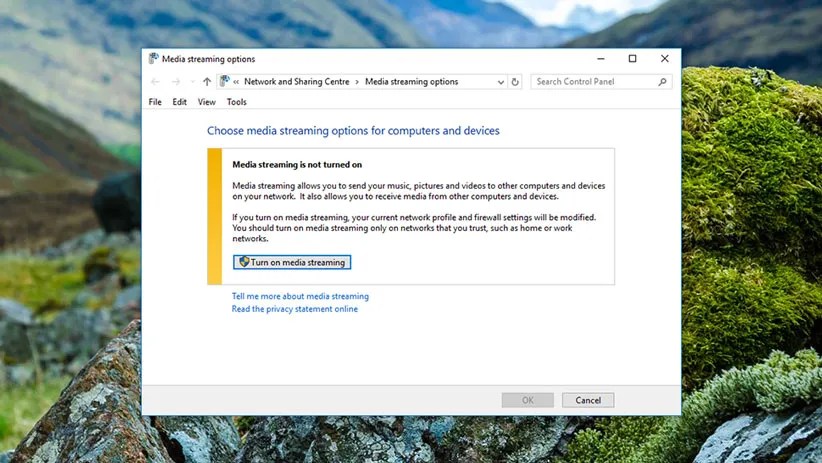This screenshot has height=463, width=822.
Task: Click the Control Panel icon in address bar
Action: click(224, 82)
